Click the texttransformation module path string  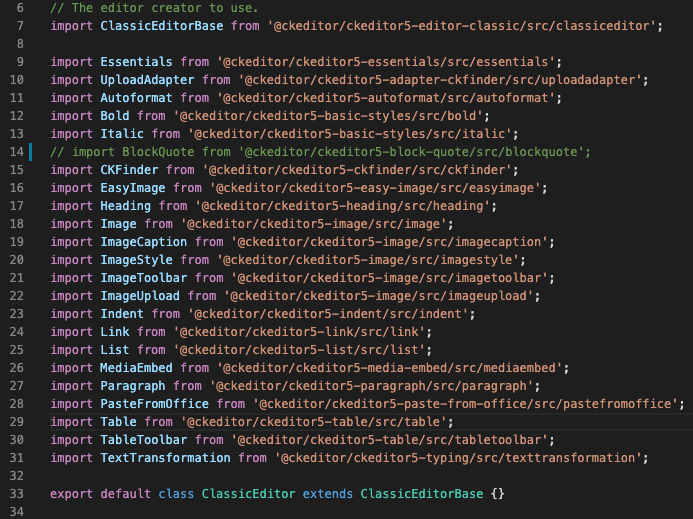(x=458, y=458)
